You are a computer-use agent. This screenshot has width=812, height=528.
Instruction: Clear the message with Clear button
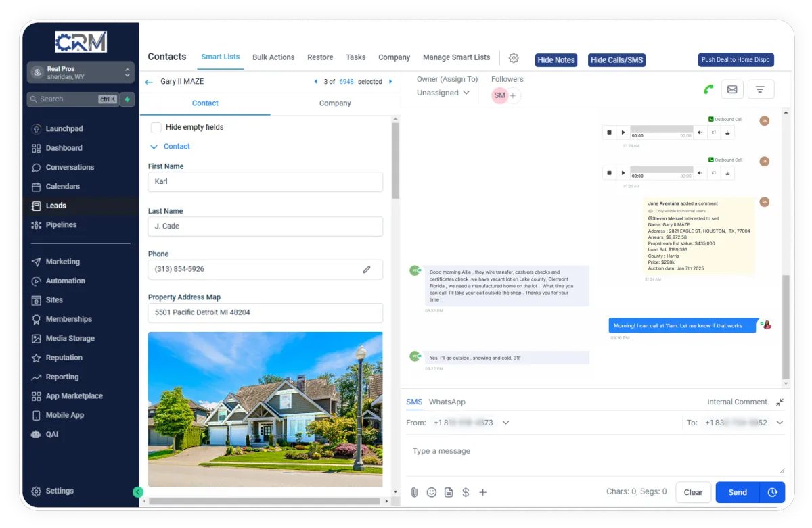[693, 492]
